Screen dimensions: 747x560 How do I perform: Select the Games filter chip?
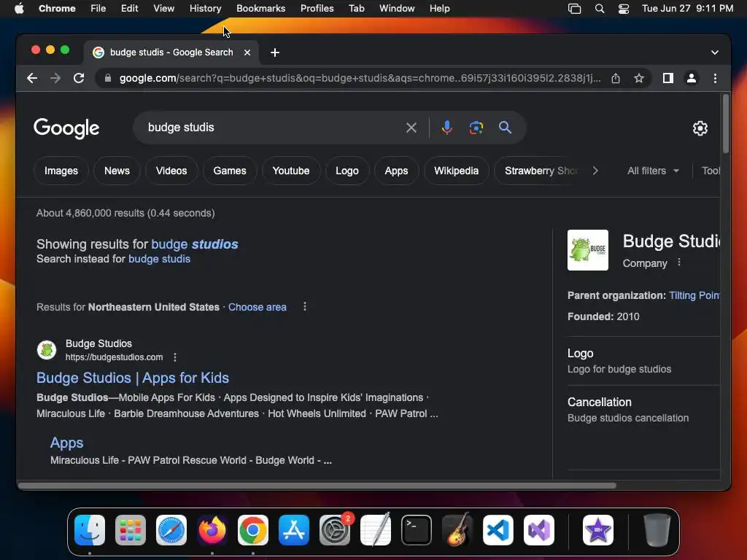pos(230,171)
